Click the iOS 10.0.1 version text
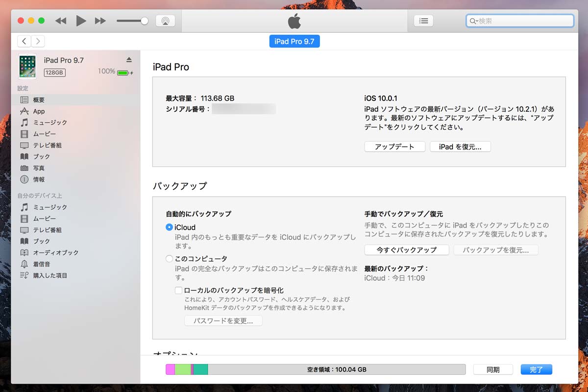This screenshot has height=392, width=588. (x=381, y=98)
